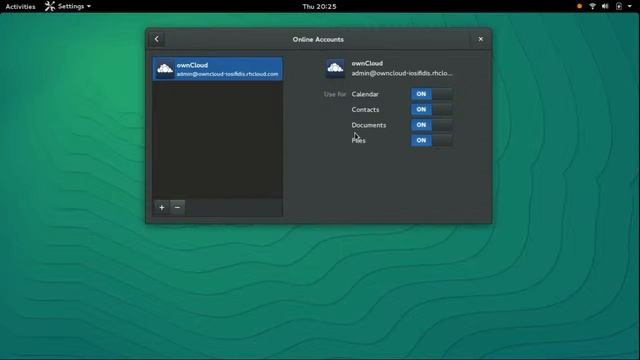
Task: Click the ownCloud cloud icon in account list
Action: pyautogui.click(x=165, y=69)
